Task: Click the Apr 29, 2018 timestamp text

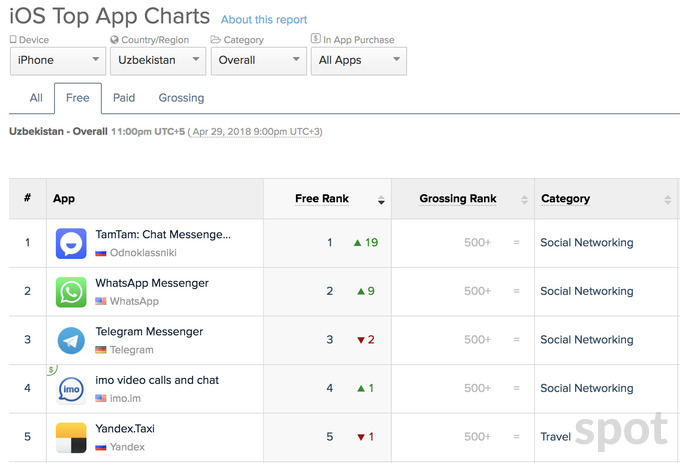Action: (x=255, y=132)
